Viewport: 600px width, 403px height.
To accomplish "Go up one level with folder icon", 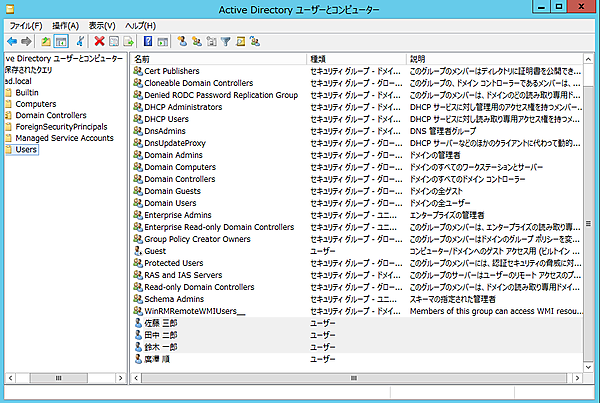I will 46,41.
